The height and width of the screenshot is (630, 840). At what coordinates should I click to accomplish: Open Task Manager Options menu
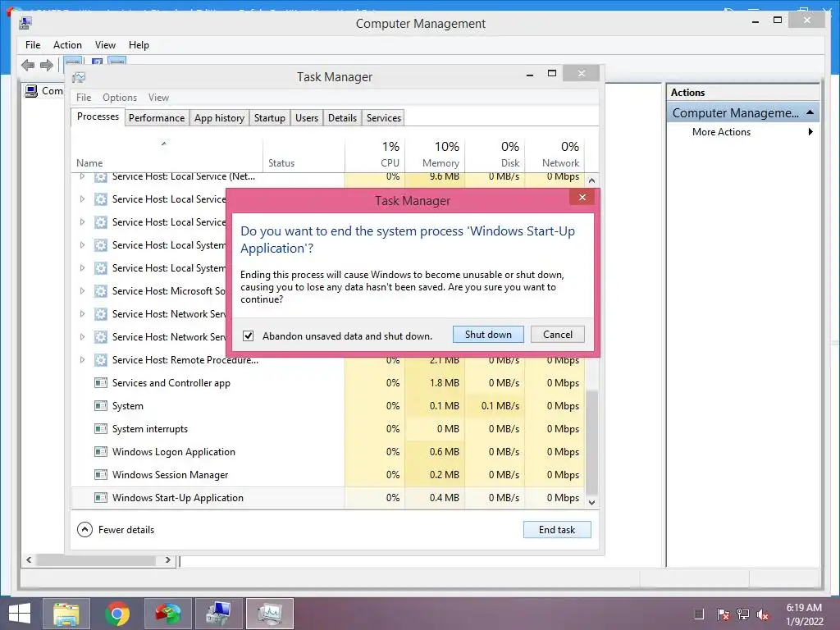[x=120, y=98]
